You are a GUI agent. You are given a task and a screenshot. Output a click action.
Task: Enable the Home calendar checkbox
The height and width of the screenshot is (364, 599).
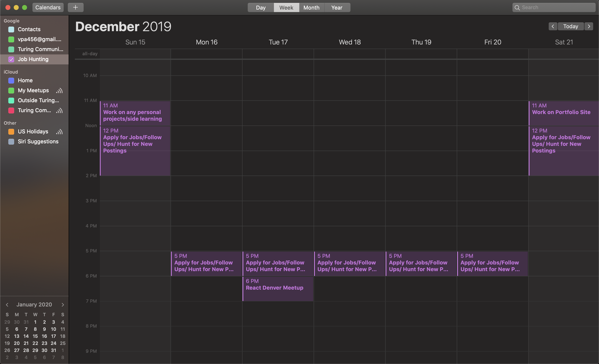coord(11,80)
